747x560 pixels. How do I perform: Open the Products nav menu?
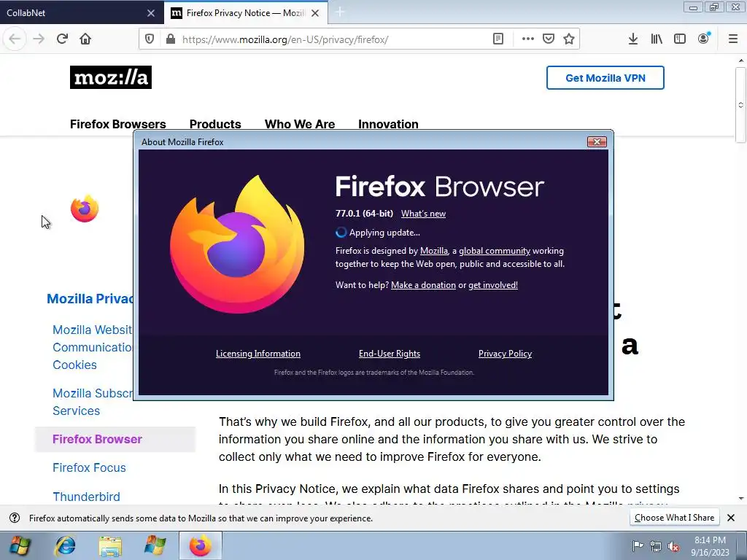[x=215, y=124]
